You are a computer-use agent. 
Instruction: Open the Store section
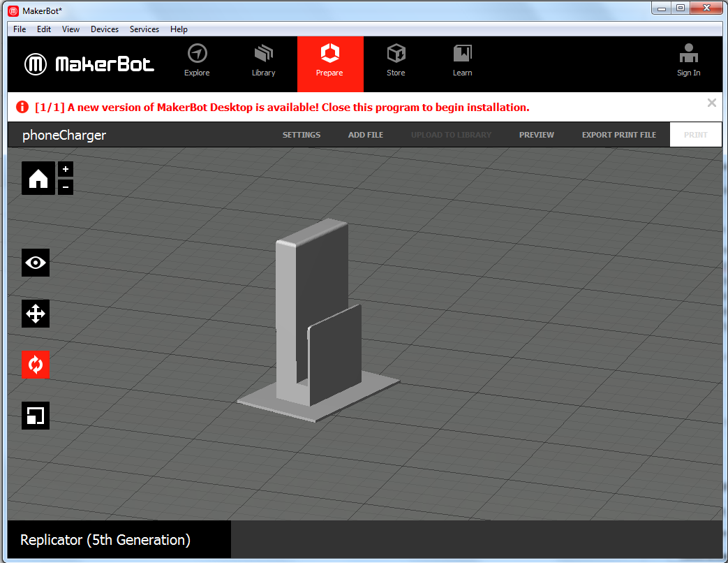tap(396, 60)
